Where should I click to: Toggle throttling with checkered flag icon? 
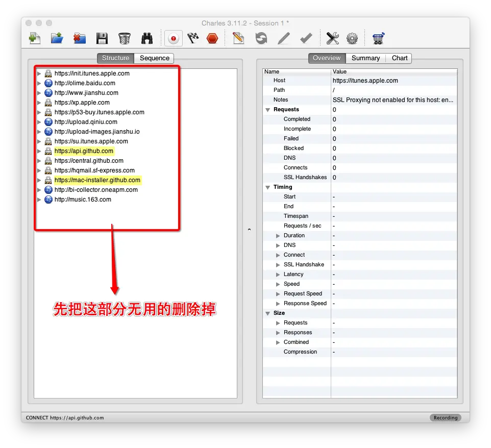pyautogui.click(x=193, y=38)
